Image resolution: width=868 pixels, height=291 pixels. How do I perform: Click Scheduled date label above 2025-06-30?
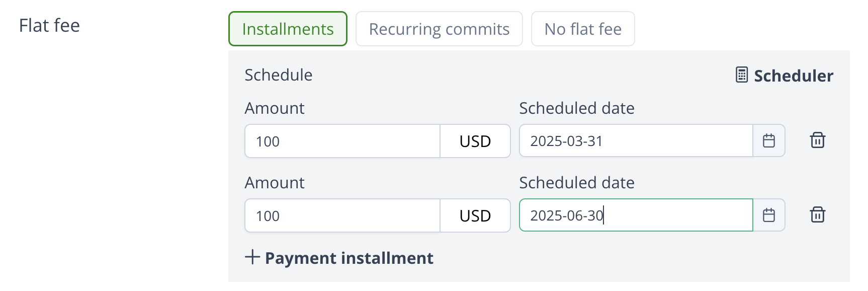click(x=577, y=183)
